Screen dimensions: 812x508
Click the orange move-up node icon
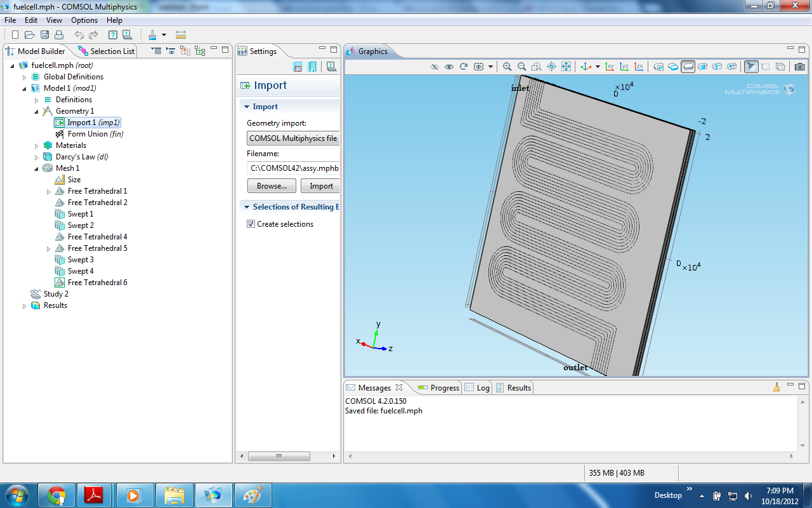click(185, 51)
